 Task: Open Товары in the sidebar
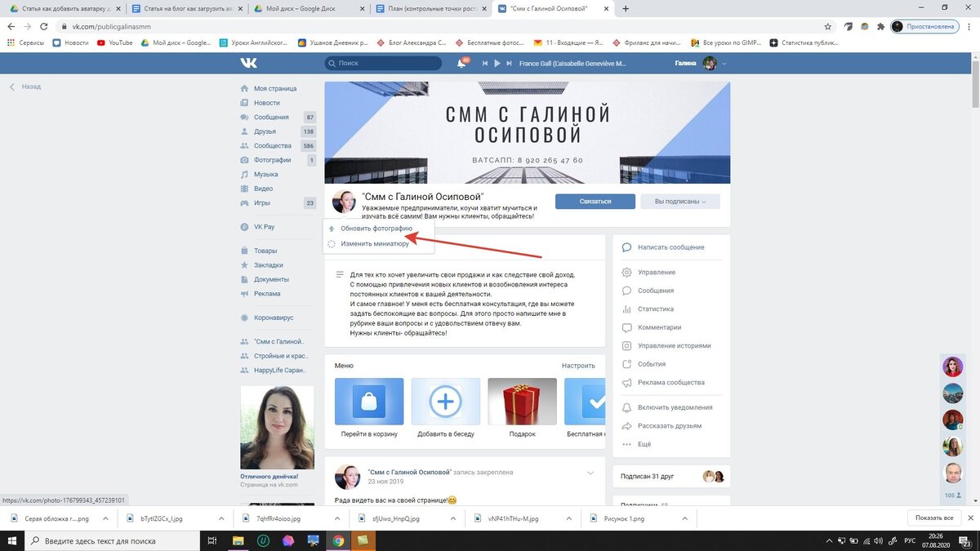265,251
